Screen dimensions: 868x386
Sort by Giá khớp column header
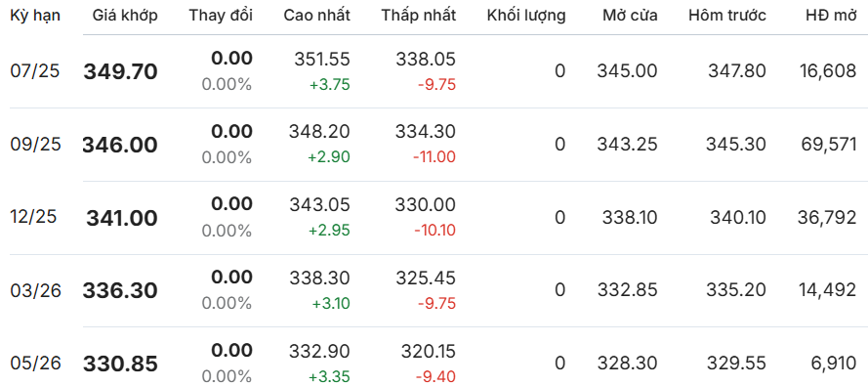pyautogui.click(x=125, y=16)
